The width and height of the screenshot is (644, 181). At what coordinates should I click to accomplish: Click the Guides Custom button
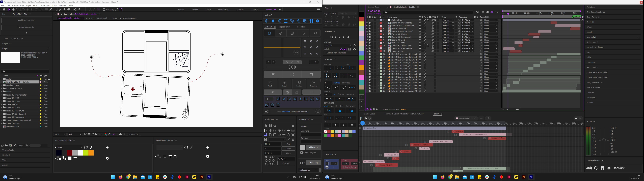click(286, 163)
